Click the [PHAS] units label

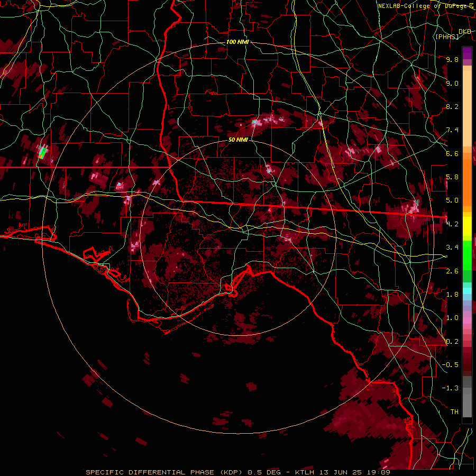pyautogui.click(x=447, y=36)
